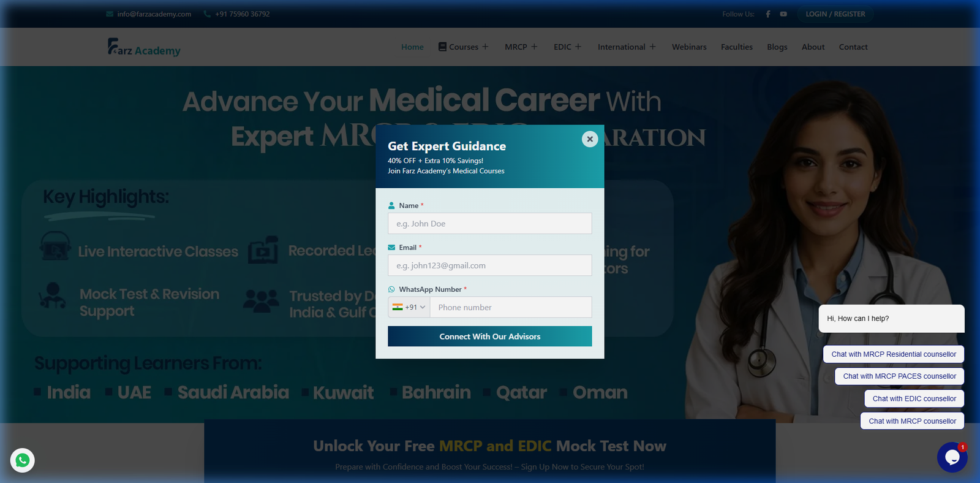Open the Faculties page

(737, 47)
